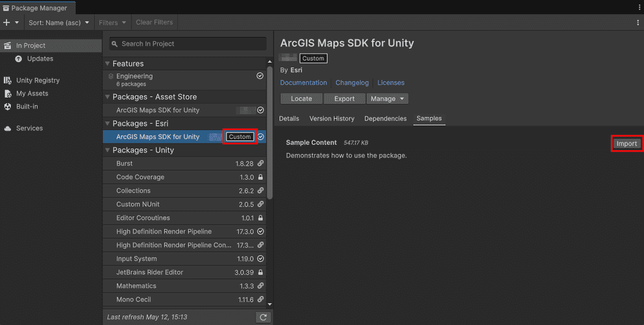Image resolution: width=644 pixels, height=325 pixels.
Task: Click Engineering installed checkmark icon
Action: tap(260, 76)
